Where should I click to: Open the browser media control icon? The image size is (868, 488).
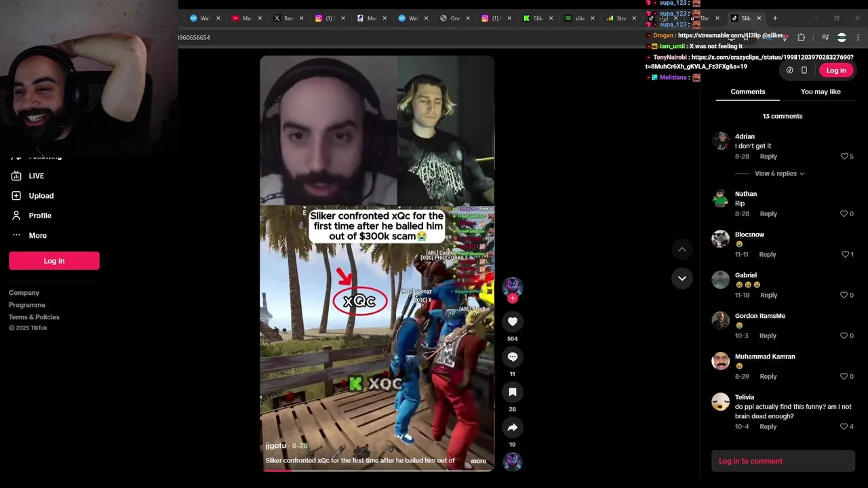[x=825, y=37]
